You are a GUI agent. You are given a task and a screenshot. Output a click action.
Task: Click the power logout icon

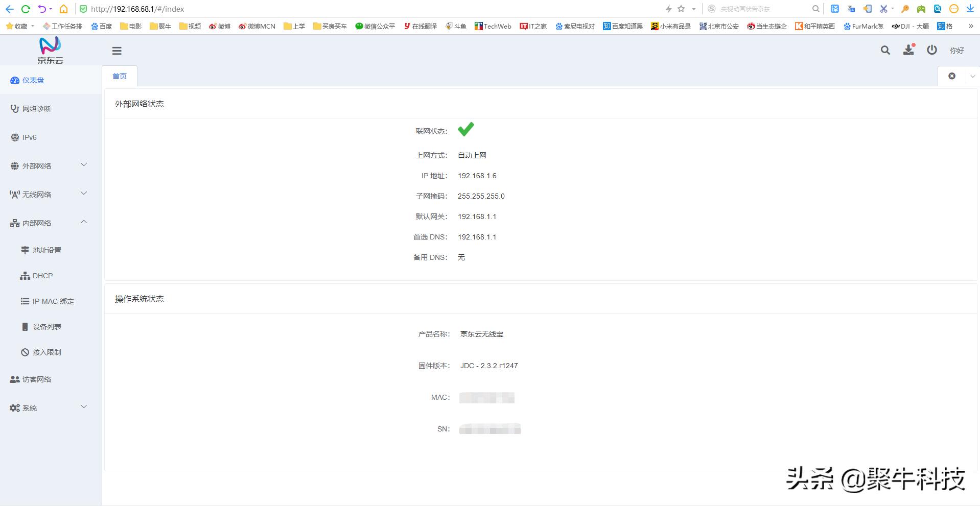coord(932,50)
